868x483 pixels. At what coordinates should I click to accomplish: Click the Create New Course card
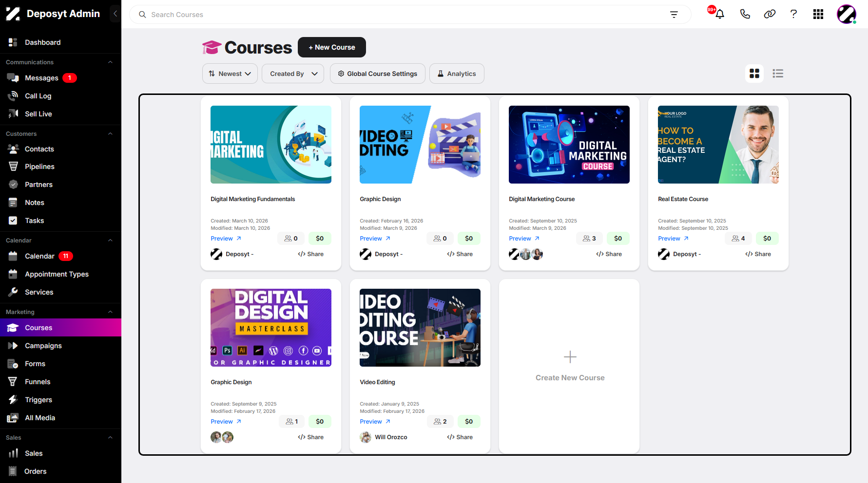tap(569, 366)
